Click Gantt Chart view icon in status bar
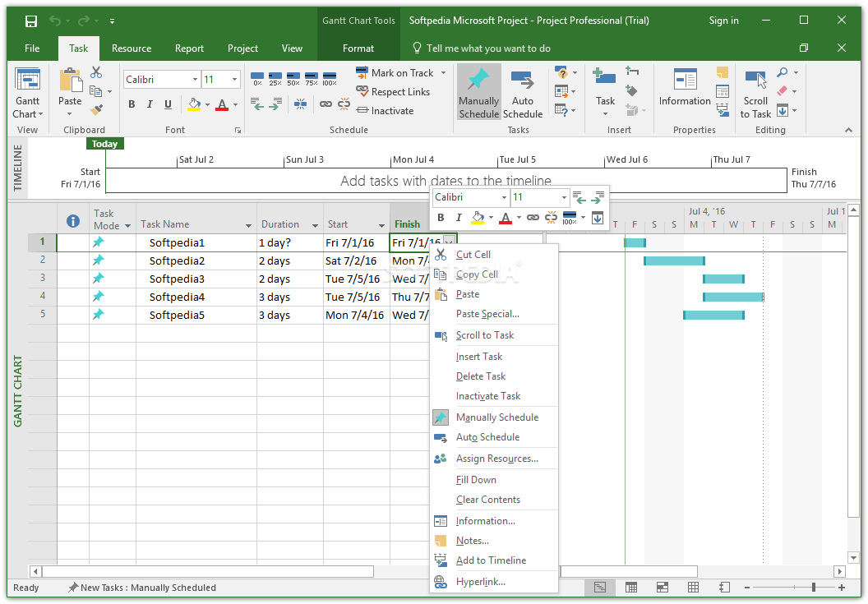 599,588
